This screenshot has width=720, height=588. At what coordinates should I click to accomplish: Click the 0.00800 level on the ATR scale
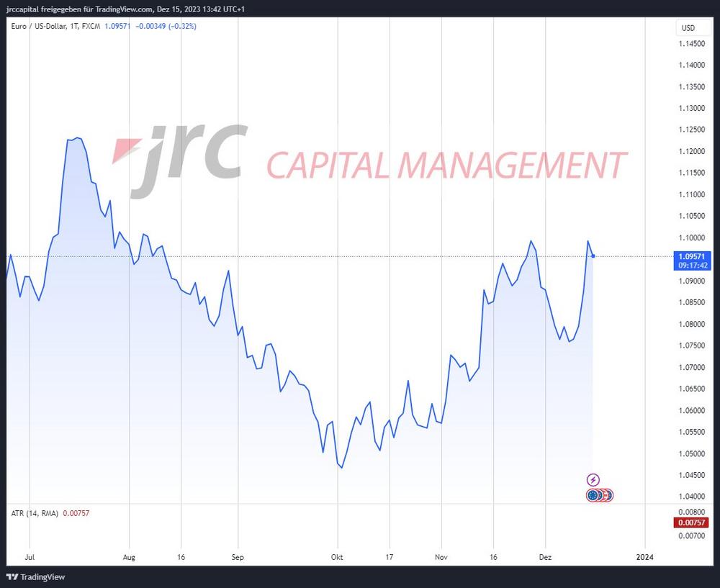tap(690, 510)
